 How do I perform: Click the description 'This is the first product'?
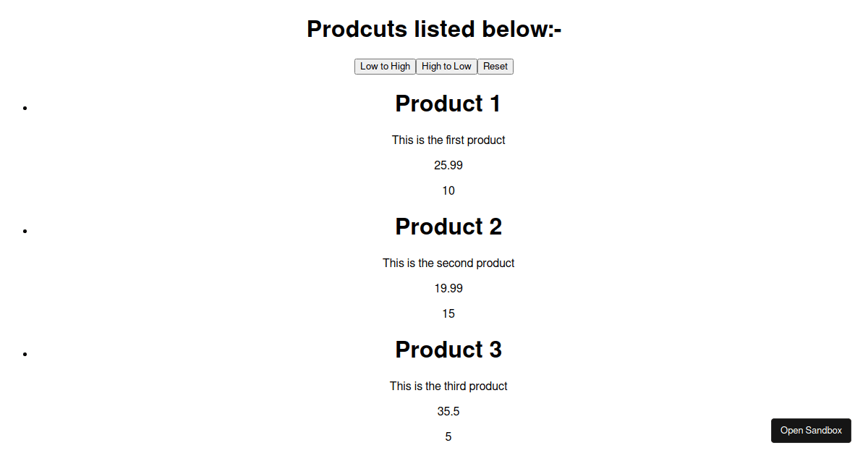(x=448, y=140)
